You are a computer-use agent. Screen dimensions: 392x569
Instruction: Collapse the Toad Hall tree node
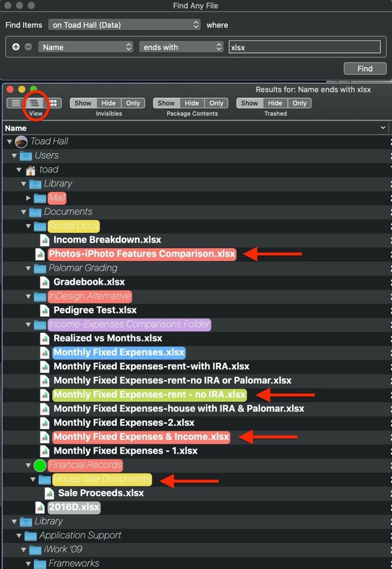point(9,142)
